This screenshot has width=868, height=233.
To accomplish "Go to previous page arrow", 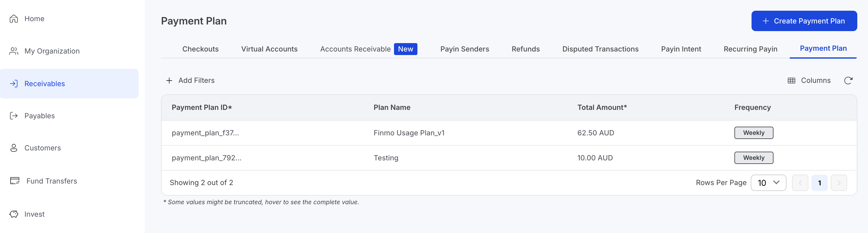I will click(800, 183).
